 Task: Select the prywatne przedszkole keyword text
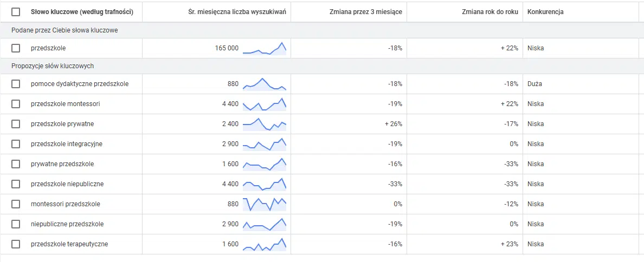pyautogui.click(x=62, y=164)
